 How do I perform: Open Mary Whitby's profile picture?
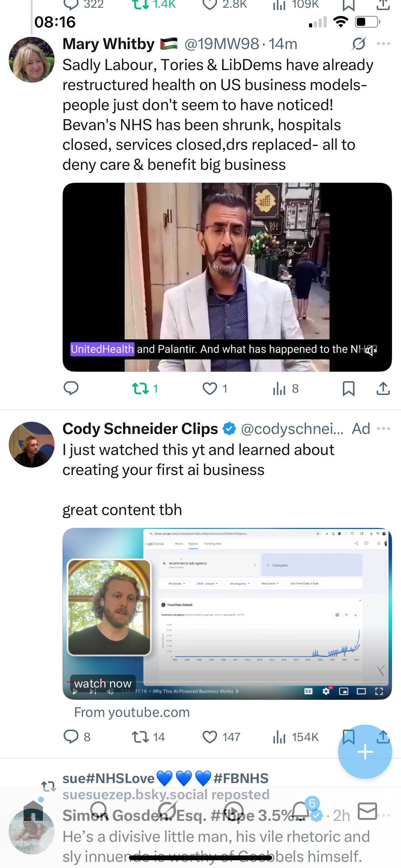(32, 60)
